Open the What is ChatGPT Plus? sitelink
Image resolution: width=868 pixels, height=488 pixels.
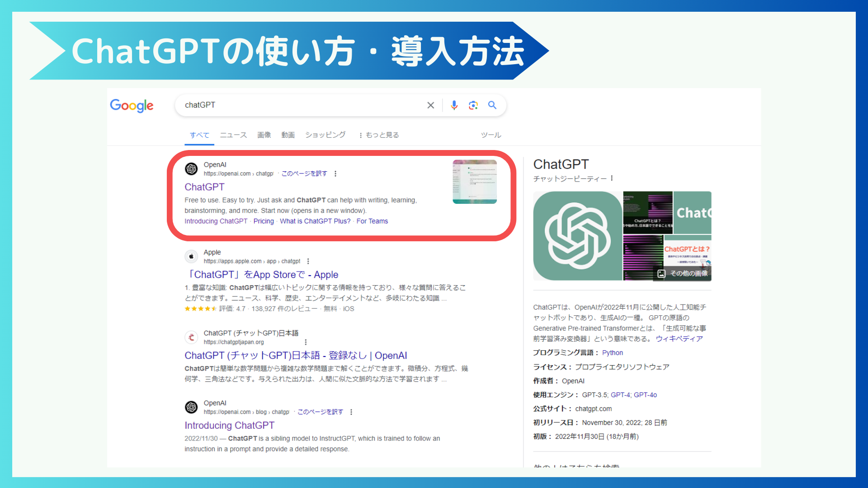click(x=315, y=221)
